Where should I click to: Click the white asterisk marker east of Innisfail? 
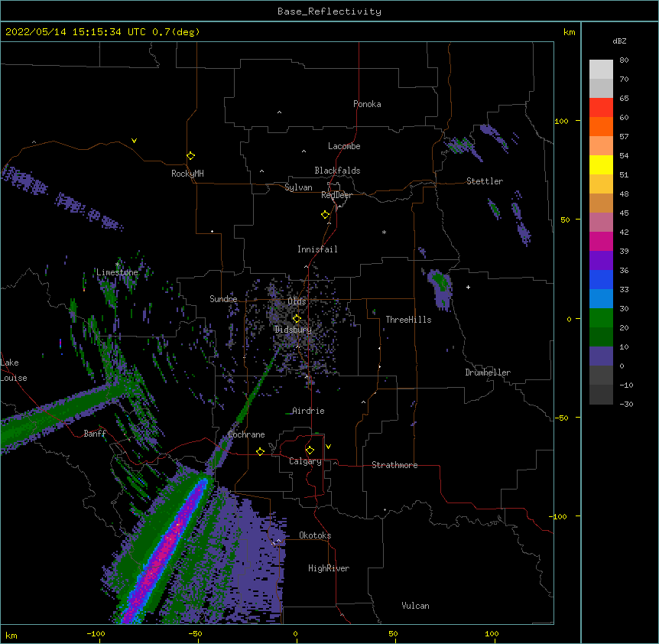(384, 232)
